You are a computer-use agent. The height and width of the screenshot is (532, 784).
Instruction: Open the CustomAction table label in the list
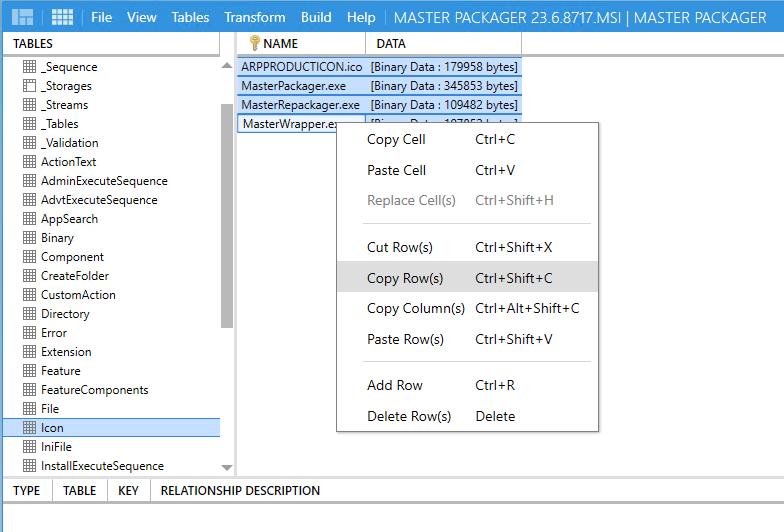[78, 294]
